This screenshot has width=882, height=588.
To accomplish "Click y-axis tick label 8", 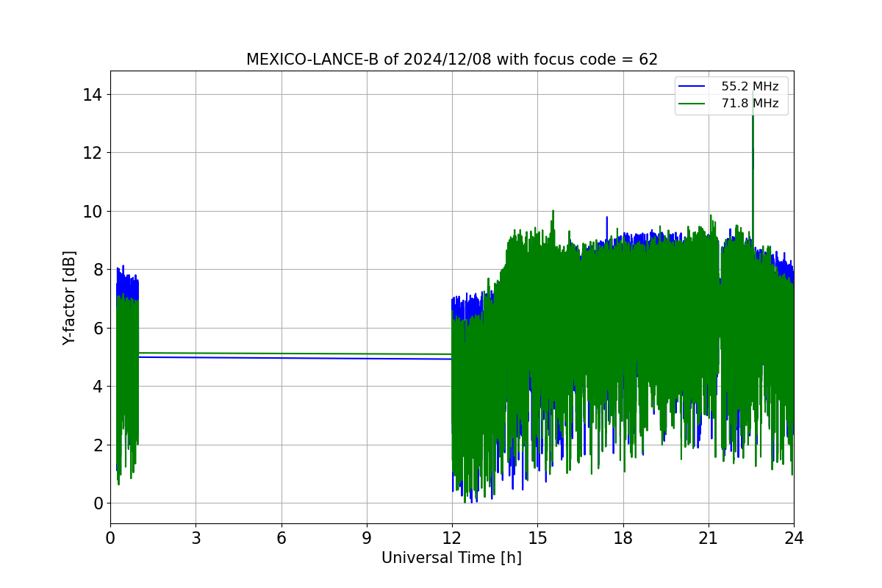I will pyautogui.click(x=98, y=270).
